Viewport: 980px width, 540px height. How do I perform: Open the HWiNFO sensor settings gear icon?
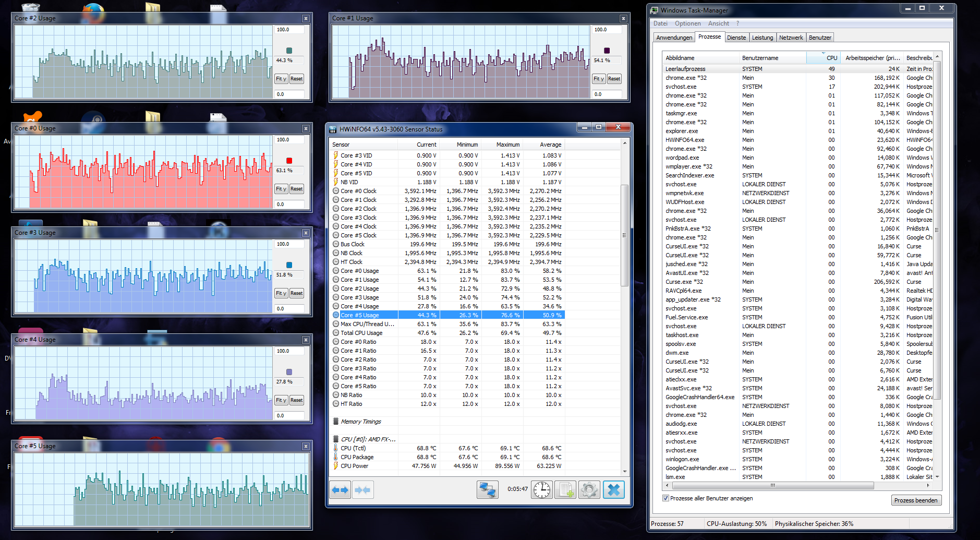(589, 490)
